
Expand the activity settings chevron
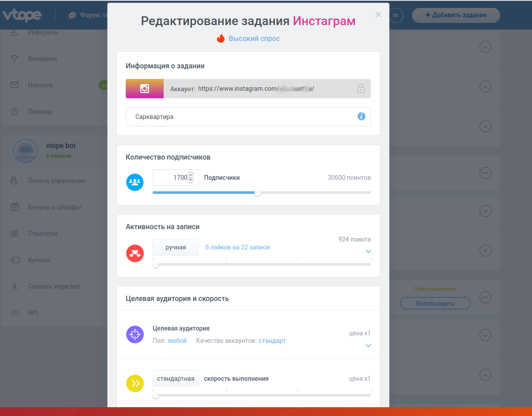pyautogui.click(x=368, y=252)
